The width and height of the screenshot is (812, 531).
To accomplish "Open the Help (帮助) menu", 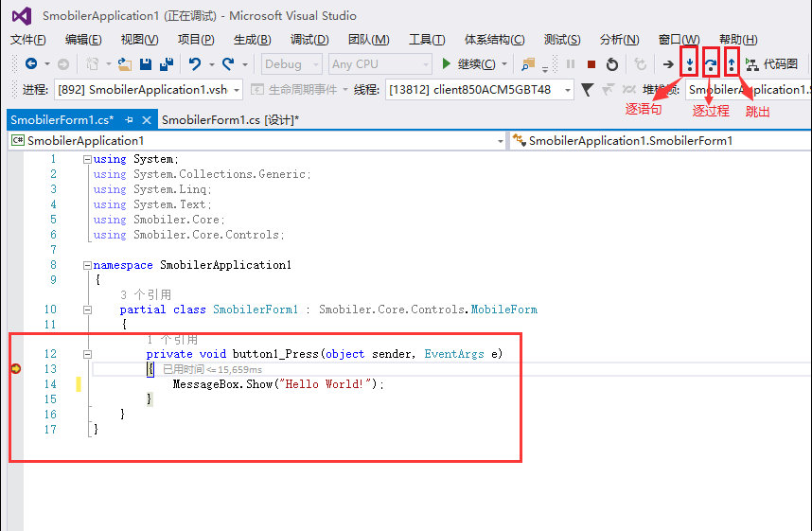I will 738,40.
